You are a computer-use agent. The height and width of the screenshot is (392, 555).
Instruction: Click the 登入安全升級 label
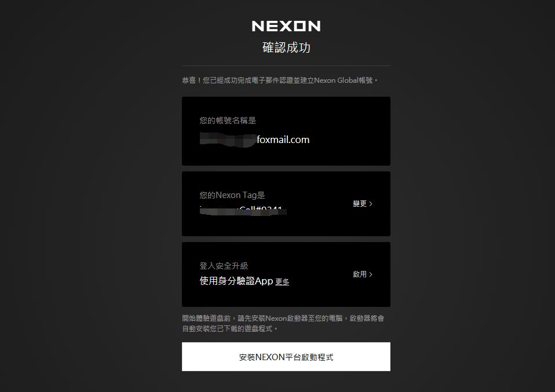click(x=224, y=266)
